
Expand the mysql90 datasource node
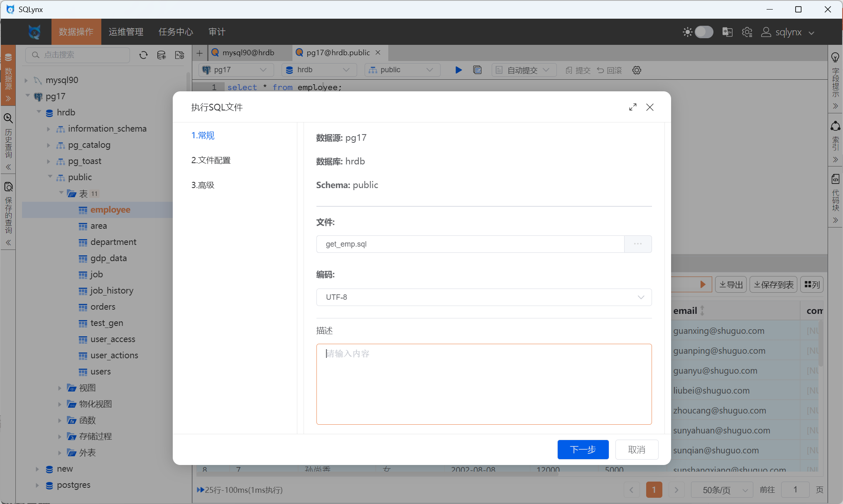(26, 80)
